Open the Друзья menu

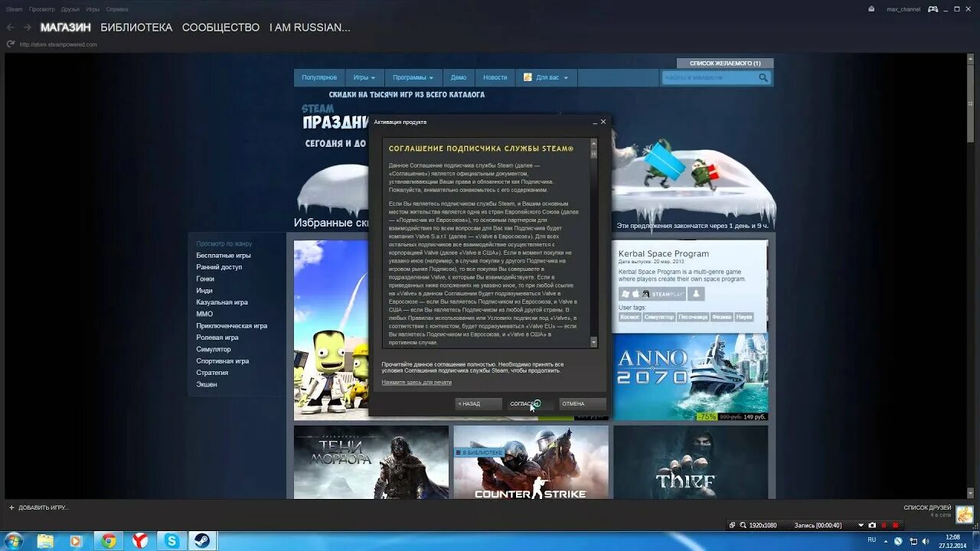pyautogui.click(x=70, y=9)
